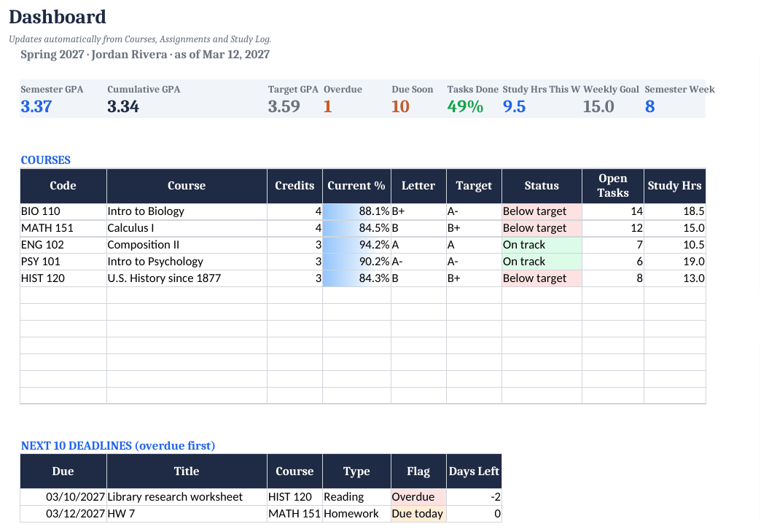Click the days left value -2

coord(474,497)
